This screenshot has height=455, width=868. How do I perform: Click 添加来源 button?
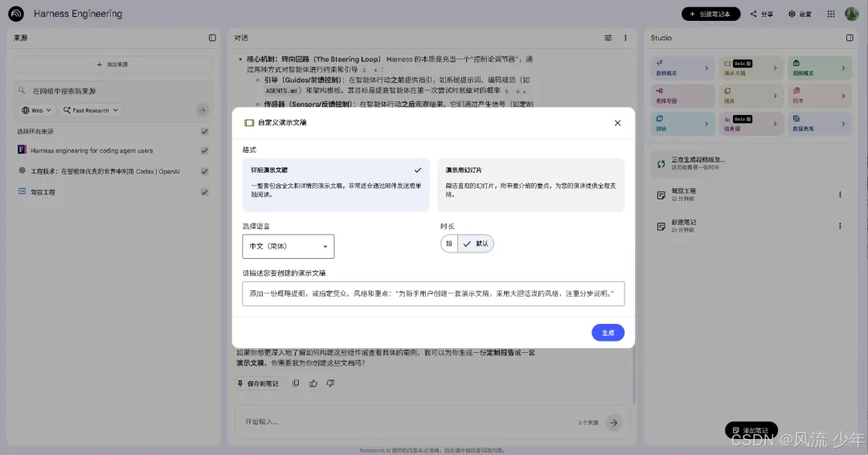[113, 64]
